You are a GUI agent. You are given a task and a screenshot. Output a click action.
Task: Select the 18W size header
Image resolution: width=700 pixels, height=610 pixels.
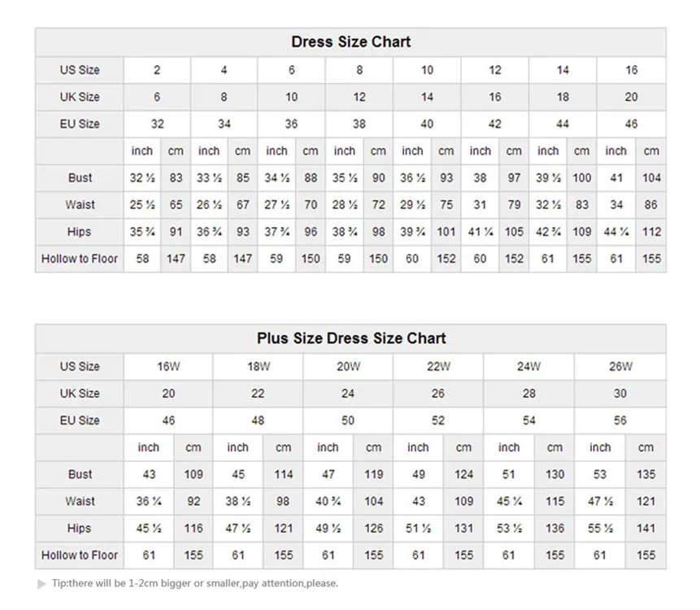tap(259, 366)
